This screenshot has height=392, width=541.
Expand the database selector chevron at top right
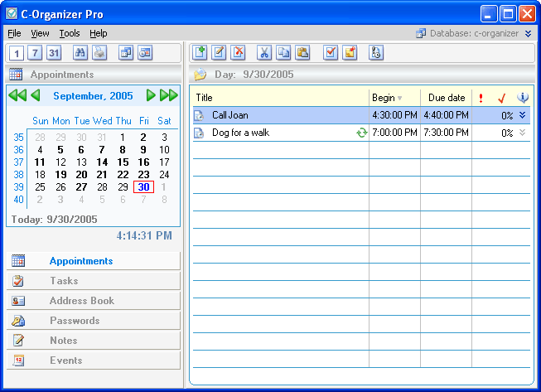click(x=528, y=33)
